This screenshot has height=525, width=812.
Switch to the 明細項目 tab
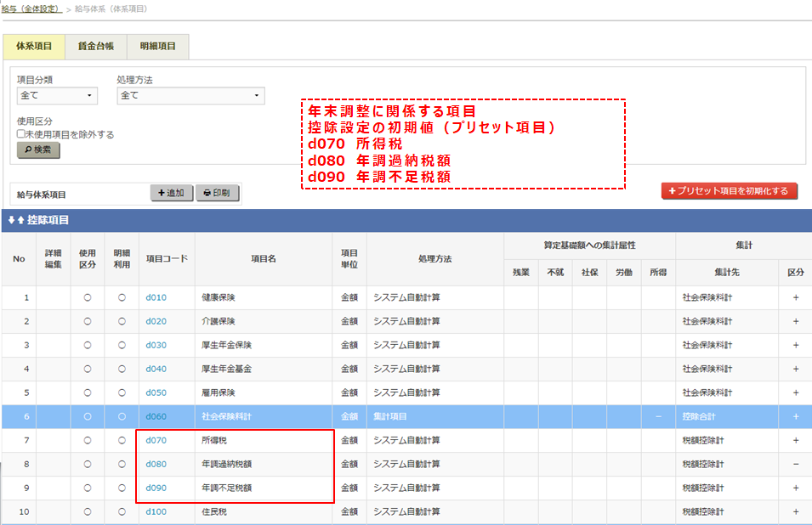click(x=157, y=46)
